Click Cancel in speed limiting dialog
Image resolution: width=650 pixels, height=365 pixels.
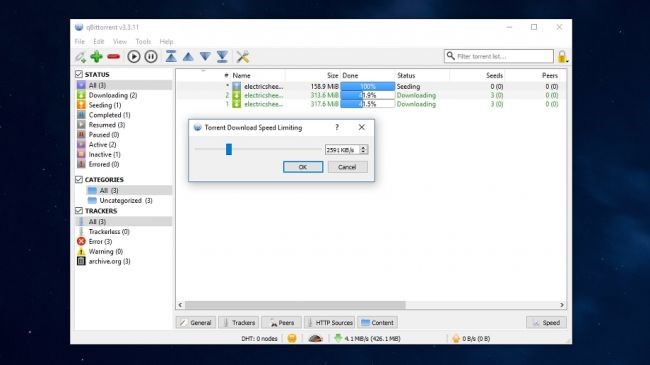347,167
